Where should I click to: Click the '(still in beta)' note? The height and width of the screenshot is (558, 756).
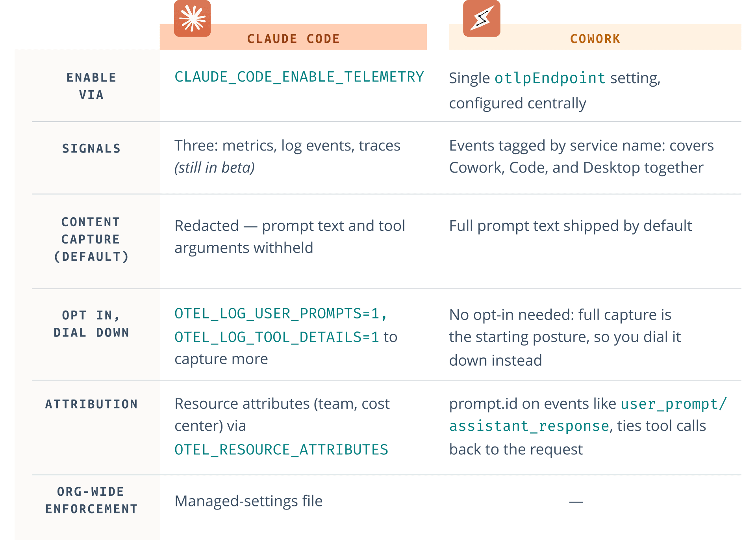pos(215,168)
